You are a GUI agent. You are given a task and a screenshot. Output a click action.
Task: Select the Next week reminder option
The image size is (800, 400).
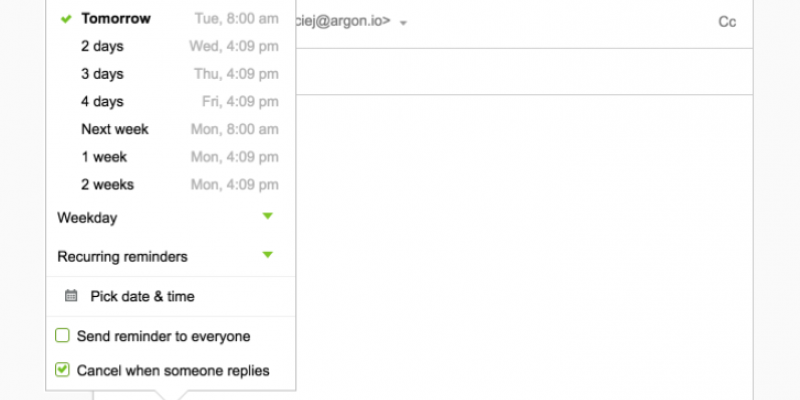coord(114,129)
